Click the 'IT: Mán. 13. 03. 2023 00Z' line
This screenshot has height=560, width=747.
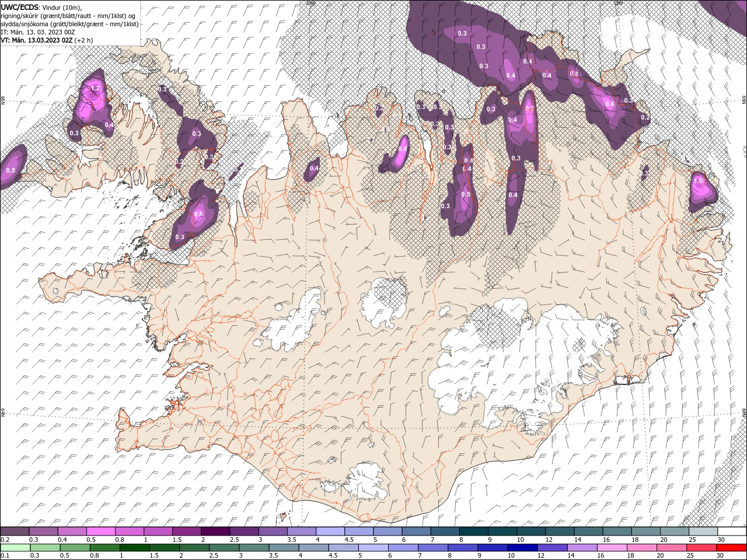pyautogui.click(x=37, y=32)
